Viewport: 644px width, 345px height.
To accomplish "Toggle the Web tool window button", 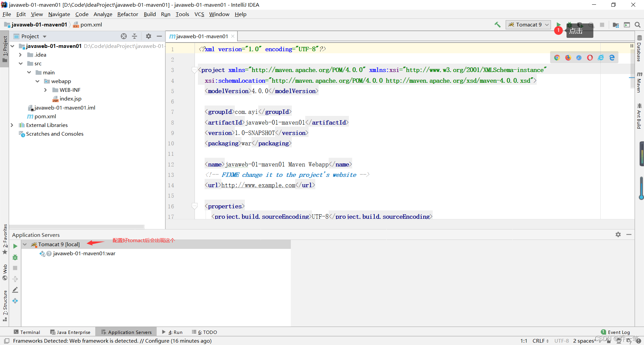I will pos(5,272).
